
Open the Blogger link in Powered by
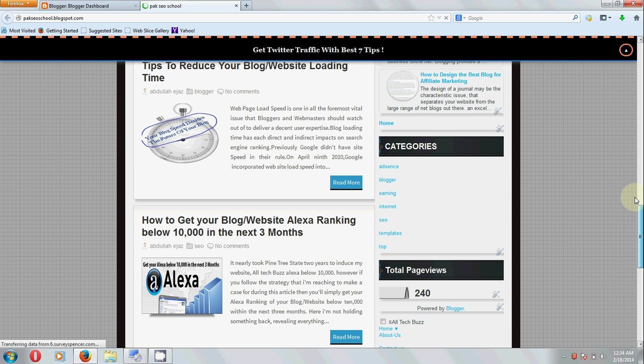coord(455,308)
